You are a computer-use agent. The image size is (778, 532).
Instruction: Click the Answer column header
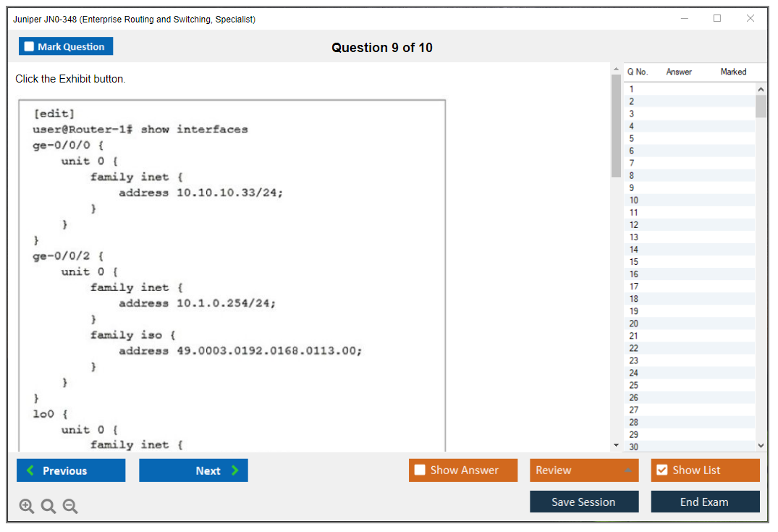[x=679, y=72]
